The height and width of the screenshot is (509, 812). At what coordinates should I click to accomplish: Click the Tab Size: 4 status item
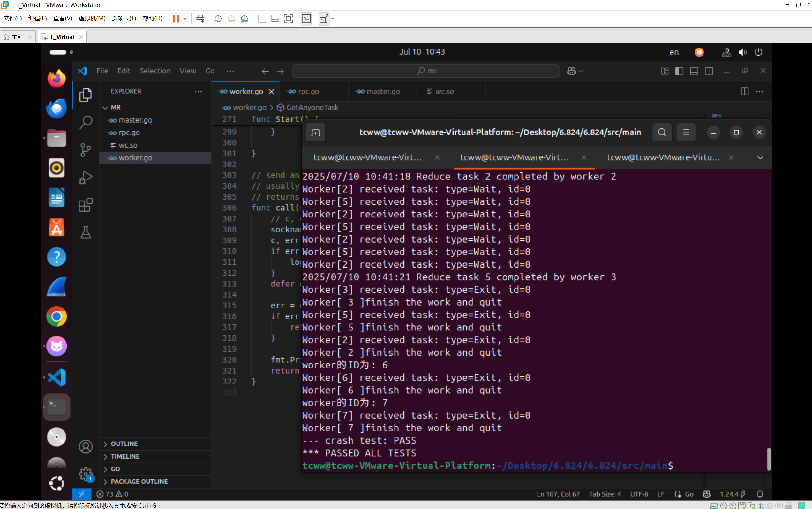[x=605, y=494]
